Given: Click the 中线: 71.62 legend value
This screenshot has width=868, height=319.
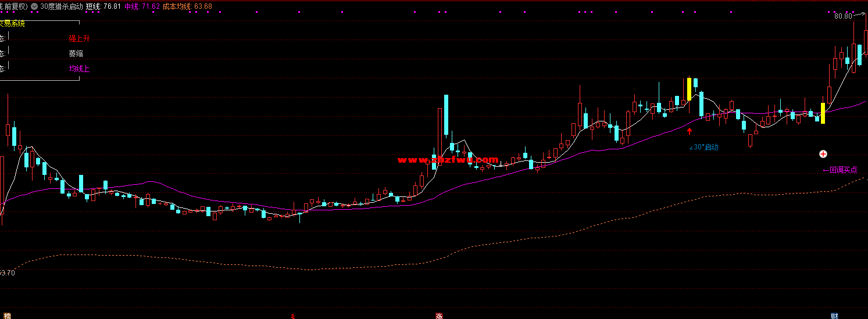Looking at the screenshot, I should pyautogui.click(x=142, y=6).
